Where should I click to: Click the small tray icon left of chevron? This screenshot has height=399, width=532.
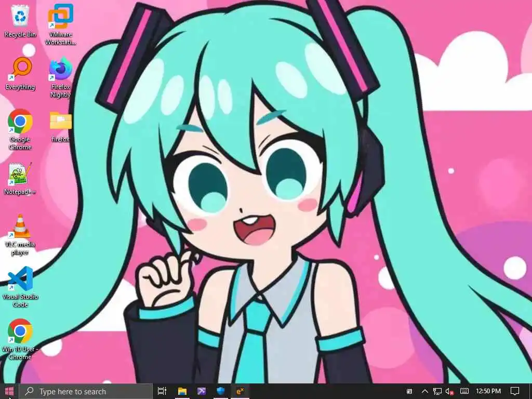click(409, 392)
